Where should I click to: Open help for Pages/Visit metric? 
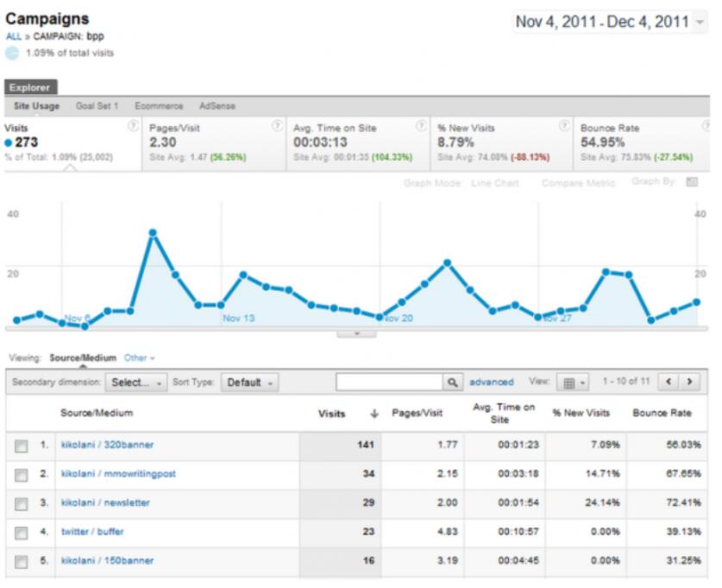click(277, 126)
